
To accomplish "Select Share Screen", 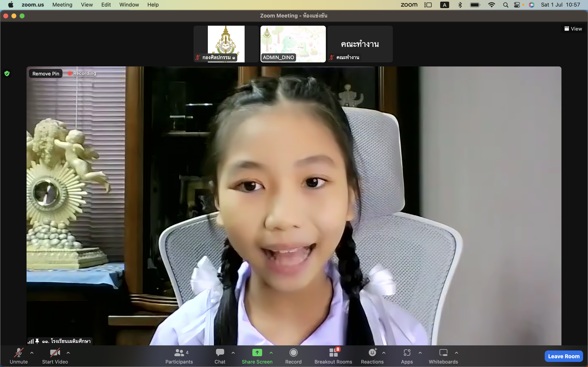I will (257, 356).
